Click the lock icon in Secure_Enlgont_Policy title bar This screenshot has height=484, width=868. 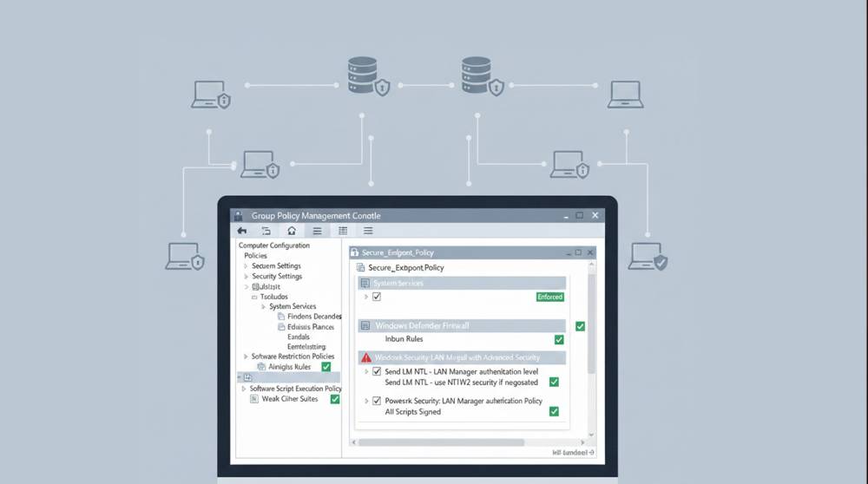click(354, 252)
